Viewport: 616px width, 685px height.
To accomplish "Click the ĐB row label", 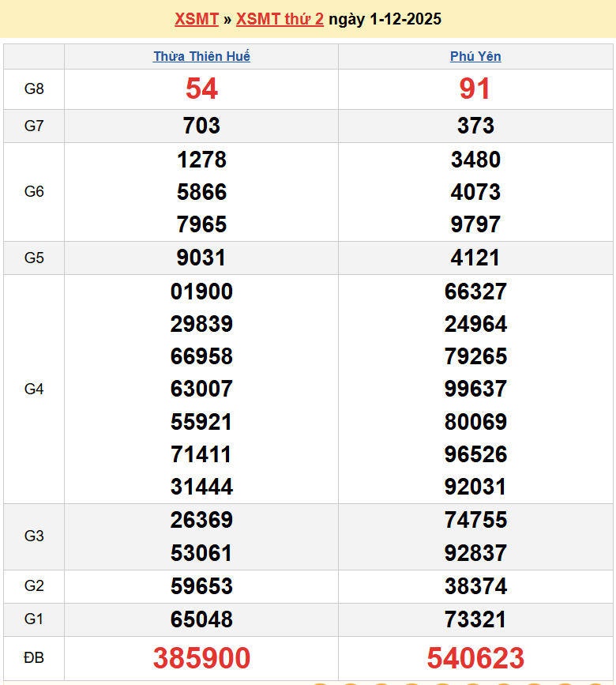I will 34,658.
